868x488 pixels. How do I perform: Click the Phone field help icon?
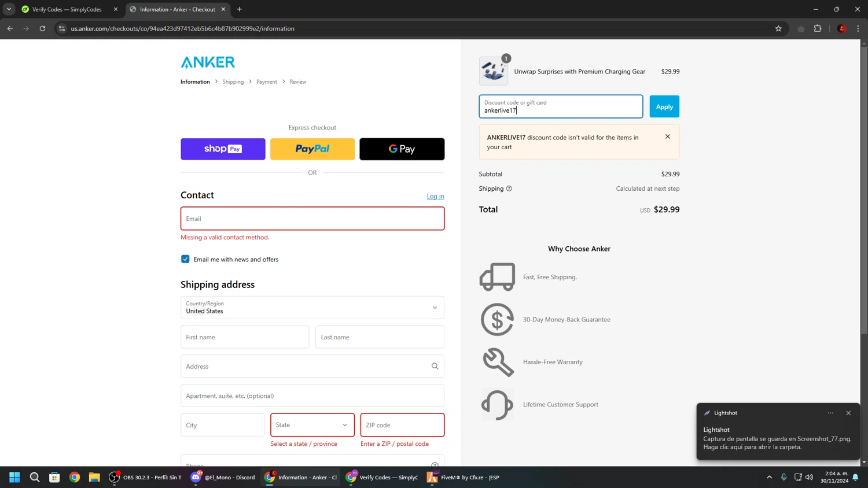click(435, 464)
